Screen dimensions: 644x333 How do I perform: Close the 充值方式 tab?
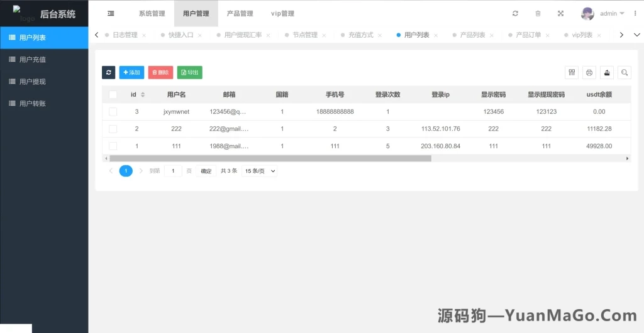(x=379, y=36)
